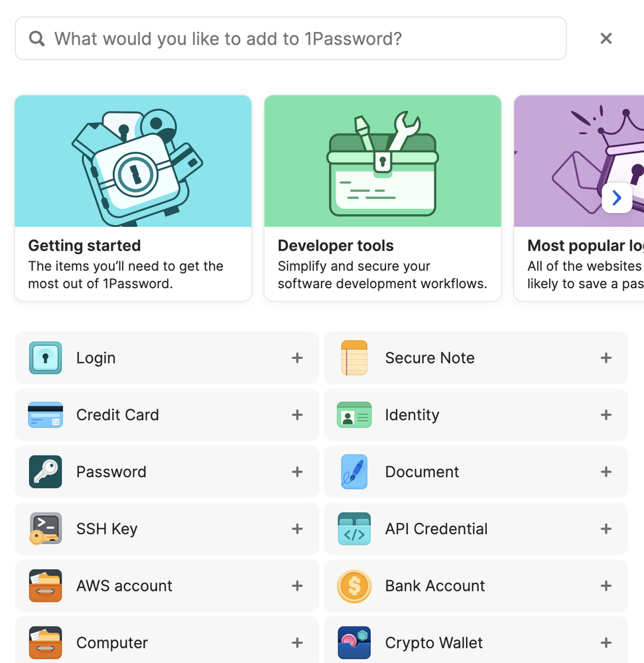Select the Credit Card icon
The height and width of the screenshot is (663, 644).
point(45,415)
